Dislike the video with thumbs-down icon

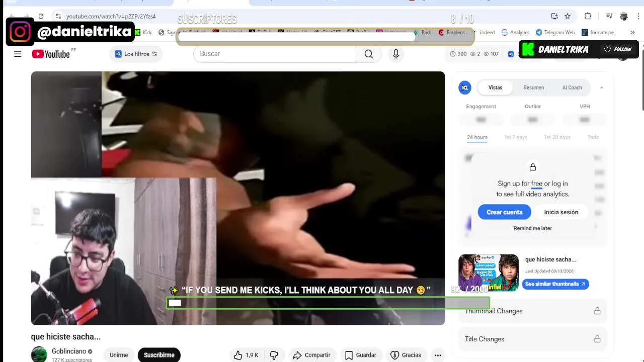(x=274, y=355)
